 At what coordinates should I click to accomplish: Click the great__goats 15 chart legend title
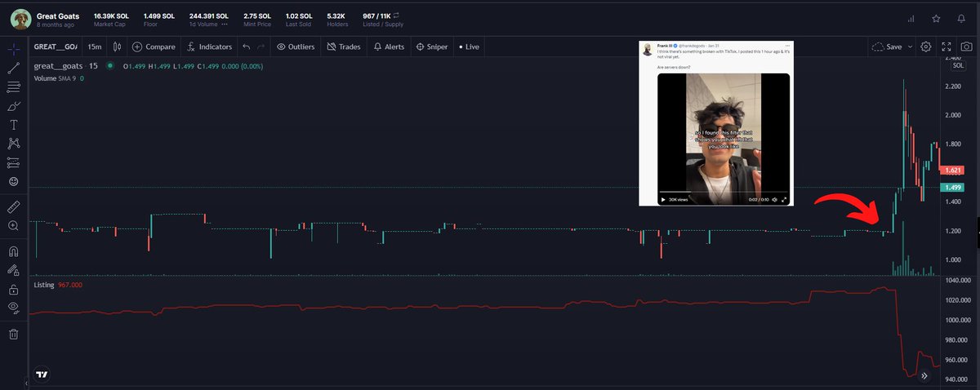click(x=65, y=67)
